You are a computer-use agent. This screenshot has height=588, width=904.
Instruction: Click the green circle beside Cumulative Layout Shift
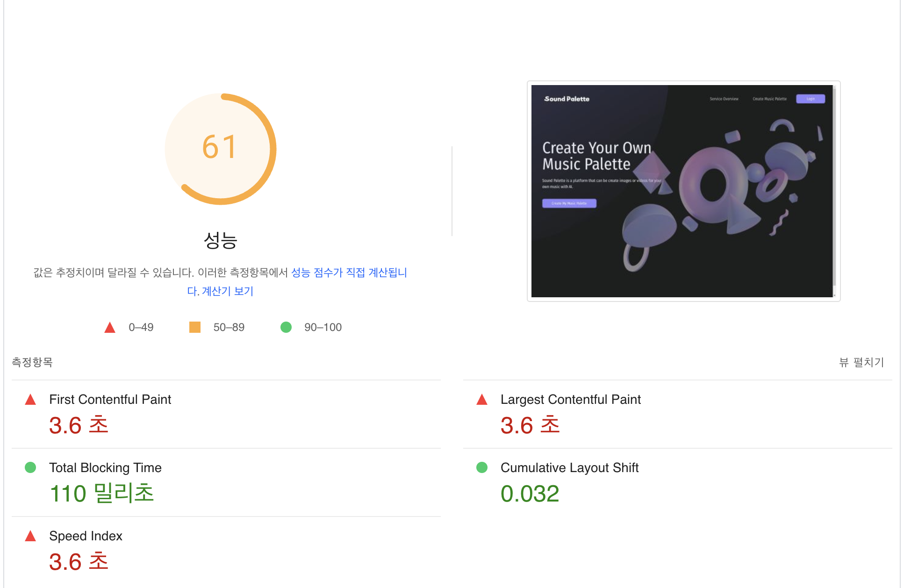(x=482, y=467)
